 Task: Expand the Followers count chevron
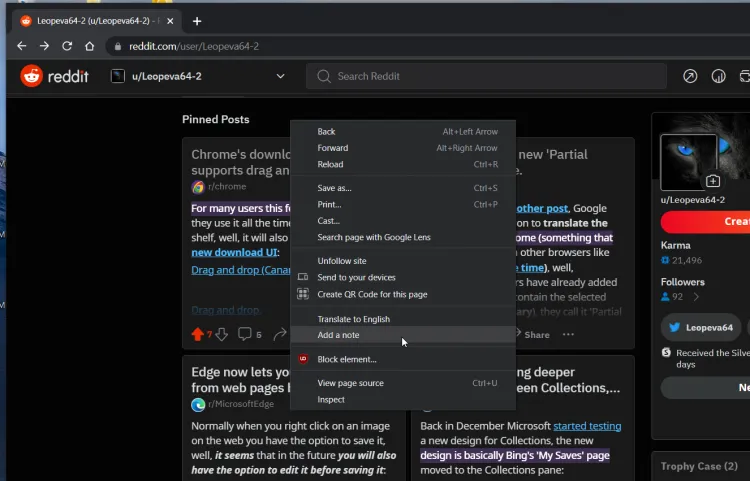pos(695,297)
